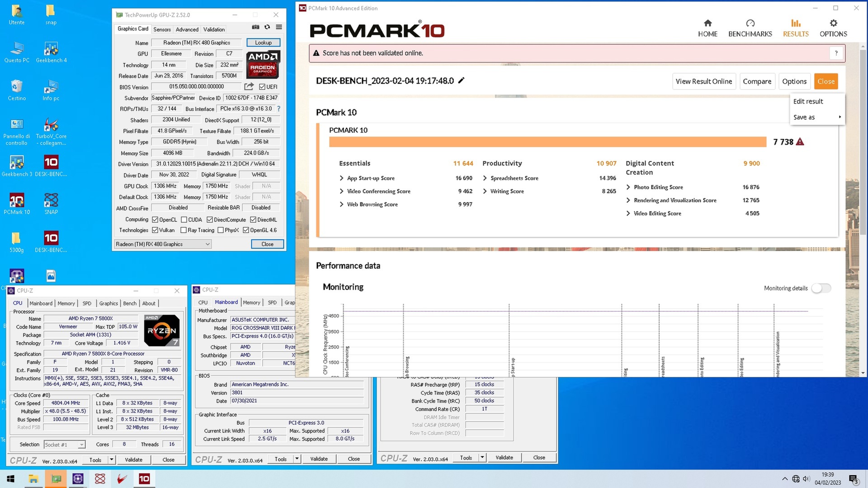
Task: Toggle the Vulkan checkbox
Action: tap(155, 230)
